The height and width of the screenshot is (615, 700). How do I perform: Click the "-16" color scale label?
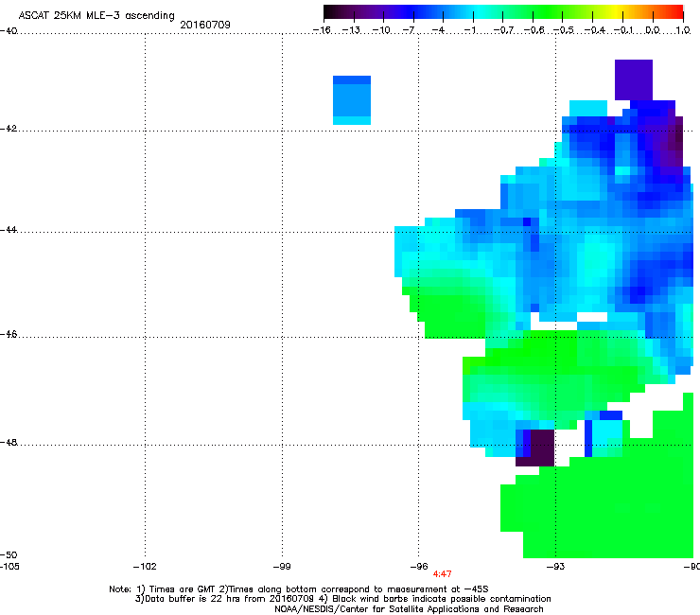(x=322, y=30)
